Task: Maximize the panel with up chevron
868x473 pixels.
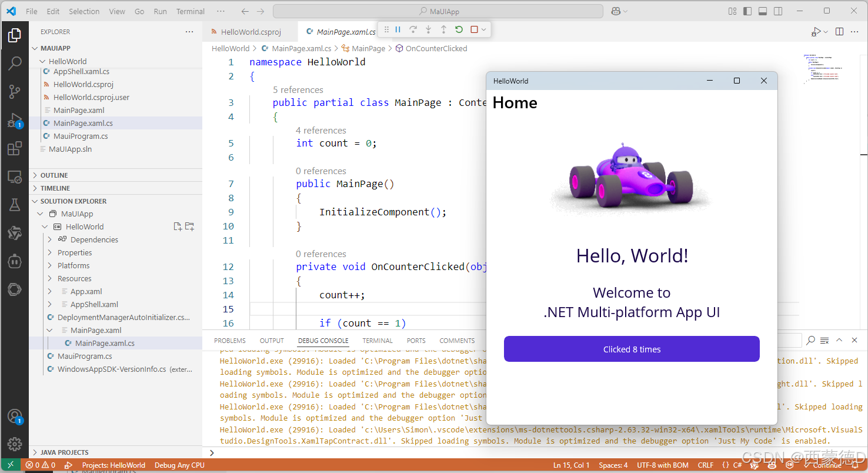Action: point(839,340)
